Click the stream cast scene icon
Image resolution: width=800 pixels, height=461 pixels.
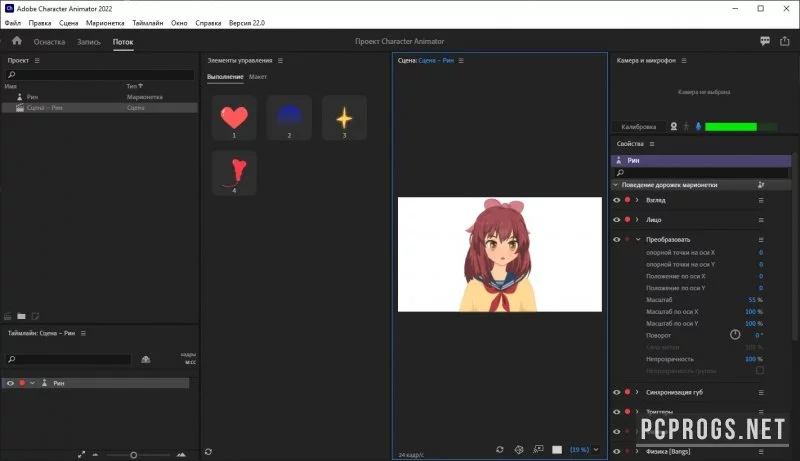click(x=538, y=449)
